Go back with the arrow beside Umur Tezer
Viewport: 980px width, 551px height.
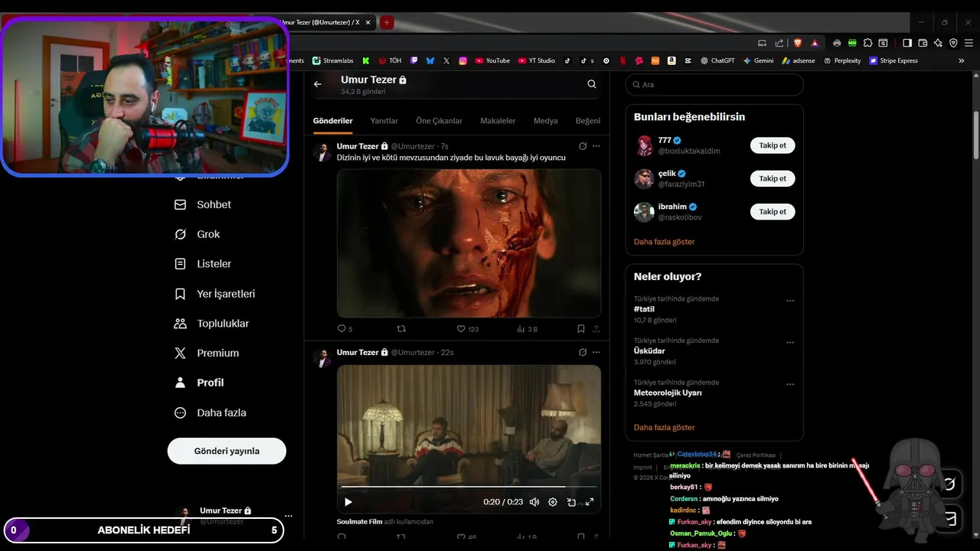318,84
